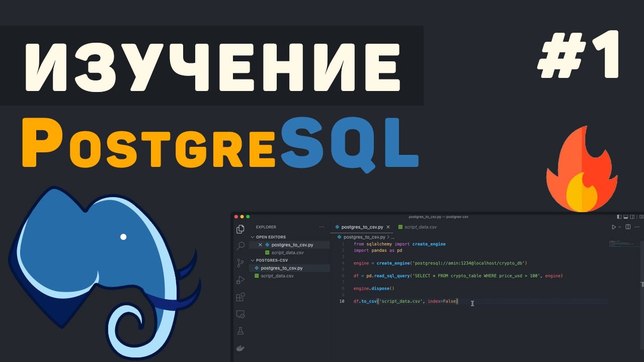Open the run button dropdown chevron
Screen dimensions: 644x362
620,227
